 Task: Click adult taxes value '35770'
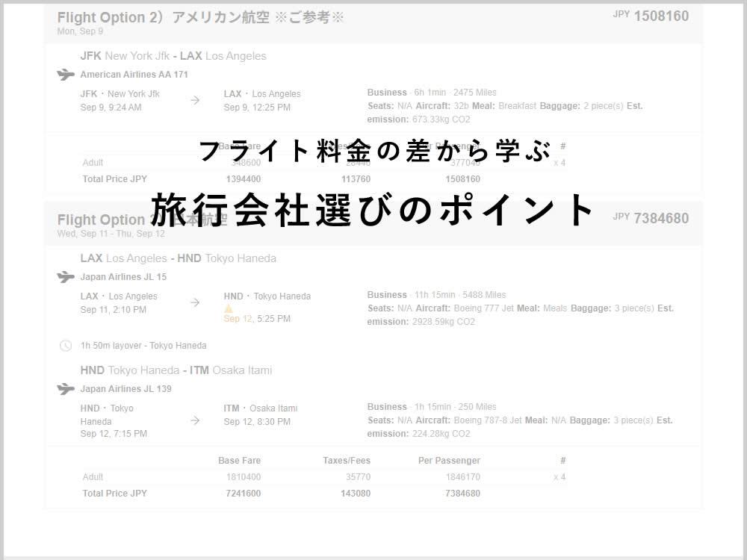359,476
